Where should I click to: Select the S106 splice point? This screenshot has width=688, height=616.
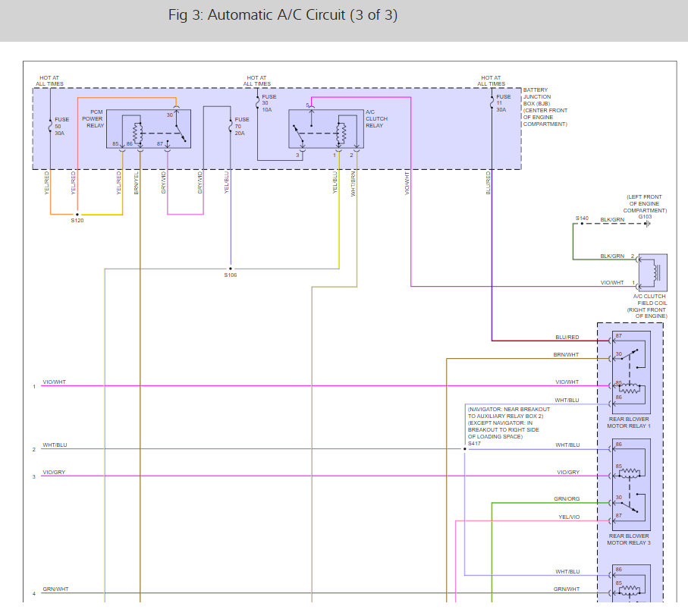tap(231, 268)
